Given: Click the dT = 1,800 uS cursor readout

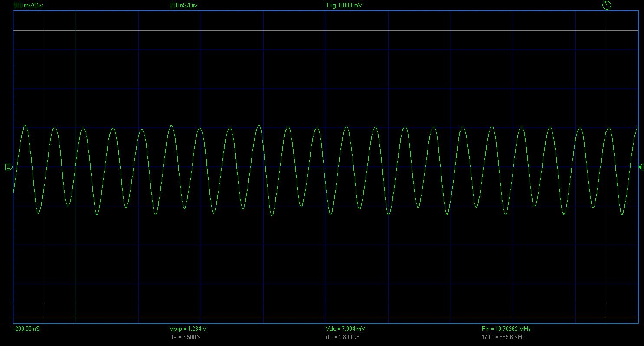Looking at the screenshot, I should (343, 337).
